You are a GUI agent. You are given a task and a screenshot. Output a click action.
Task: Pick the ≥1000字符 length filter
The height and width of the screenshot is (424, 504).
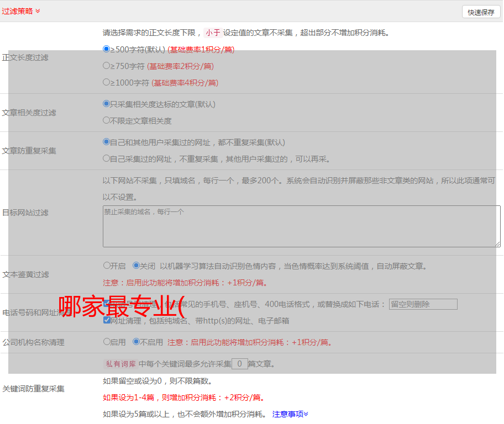coord(107,82)
